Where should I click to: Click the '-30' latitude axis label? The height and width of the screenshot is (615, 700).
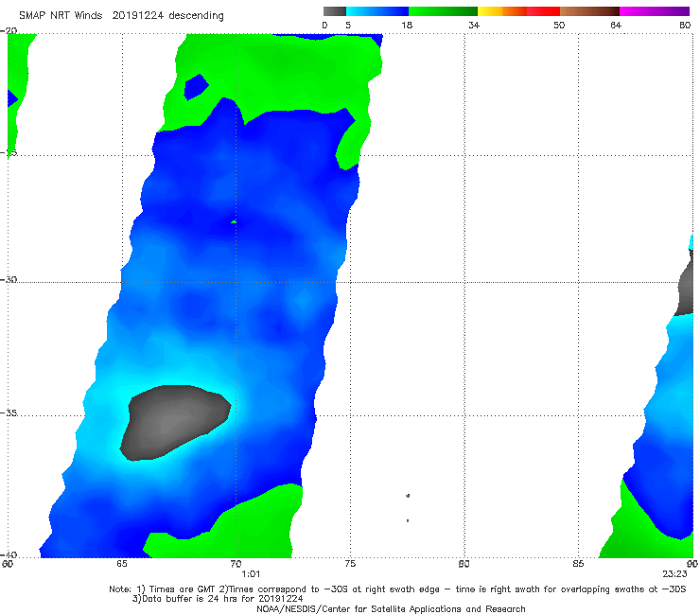[x=9, y=279]
